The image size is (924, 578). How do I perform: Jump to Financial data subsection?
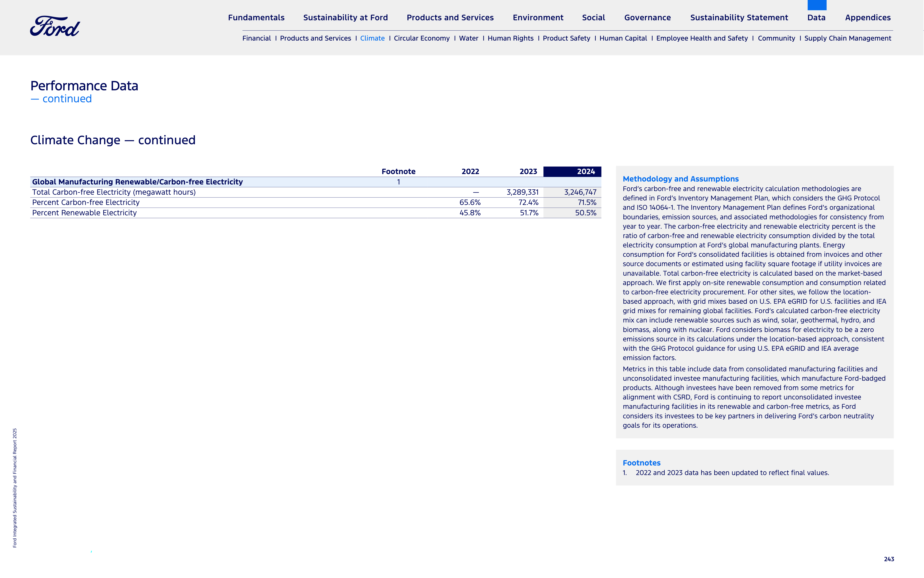pos(256,38)
